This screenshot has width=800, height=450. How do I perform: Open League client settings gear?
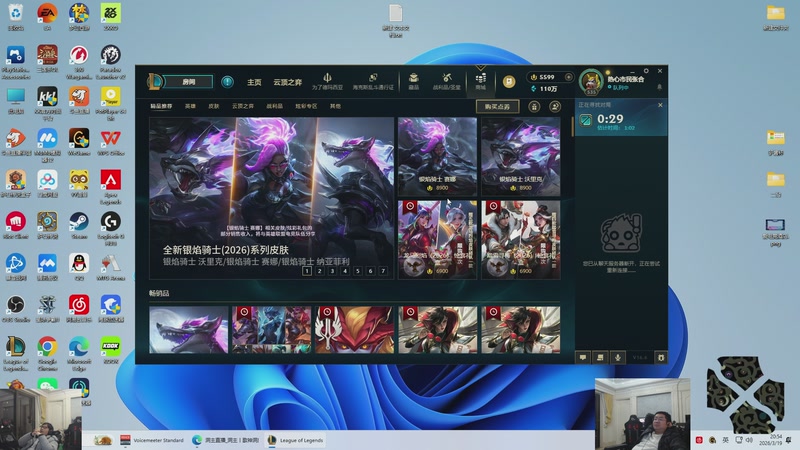coord(646,71)
